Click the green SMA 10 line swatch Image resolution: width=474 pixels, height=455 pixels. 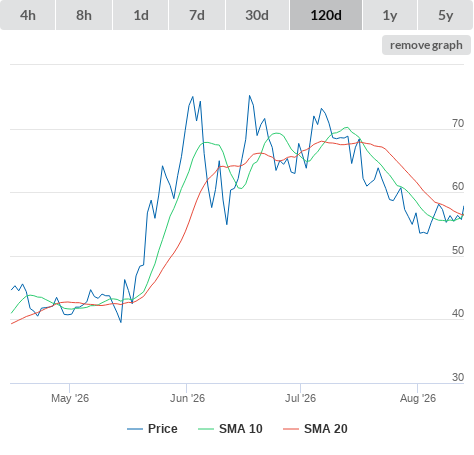pos(206,429)
